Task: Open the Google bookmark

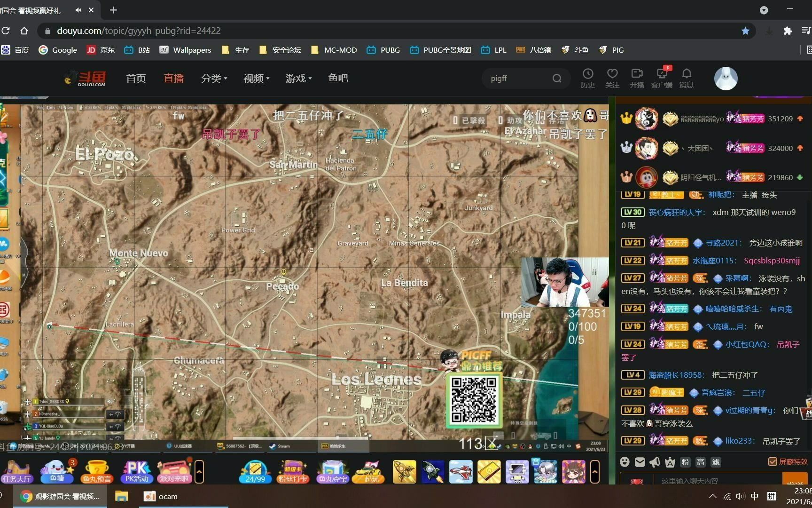Action: click(58, 50)
